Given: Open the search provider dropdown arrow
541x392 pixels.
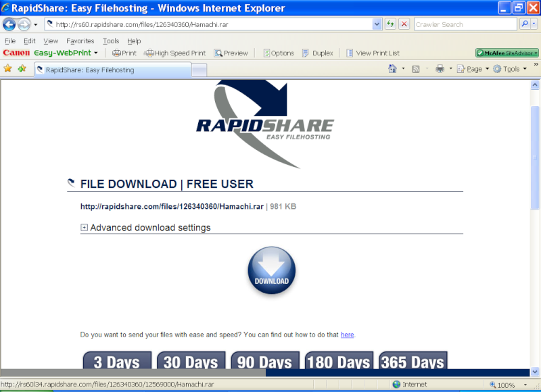Looking at the screenshot, I should pyautogui.click(x=534, y=24).
